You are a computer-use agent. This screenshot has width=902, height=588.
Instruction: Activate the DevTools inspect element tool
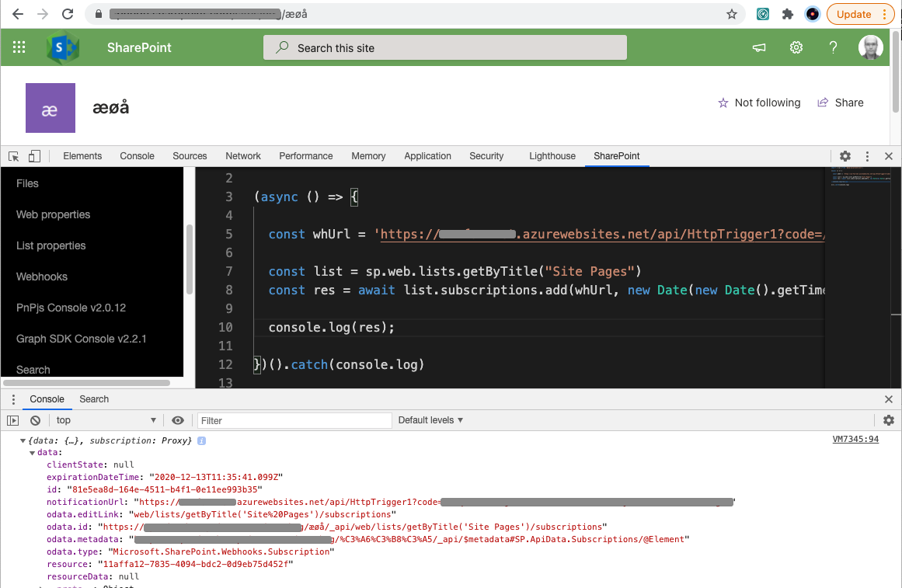[14, 156]
